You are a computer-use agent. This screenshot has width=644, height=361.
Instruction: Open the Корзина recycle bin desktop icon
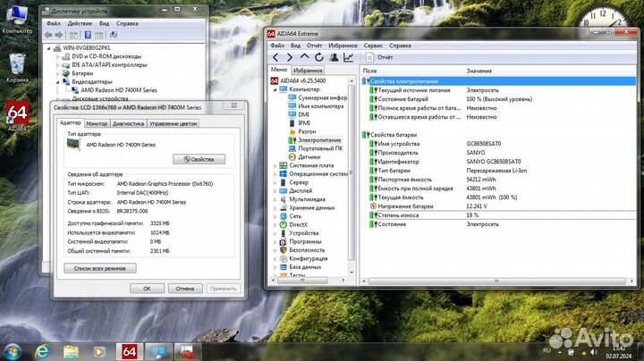17,68
